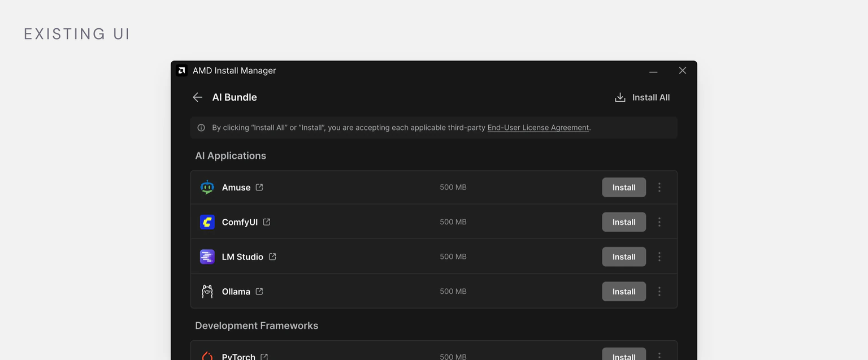Open more options for Ollama

coord(659,291)
